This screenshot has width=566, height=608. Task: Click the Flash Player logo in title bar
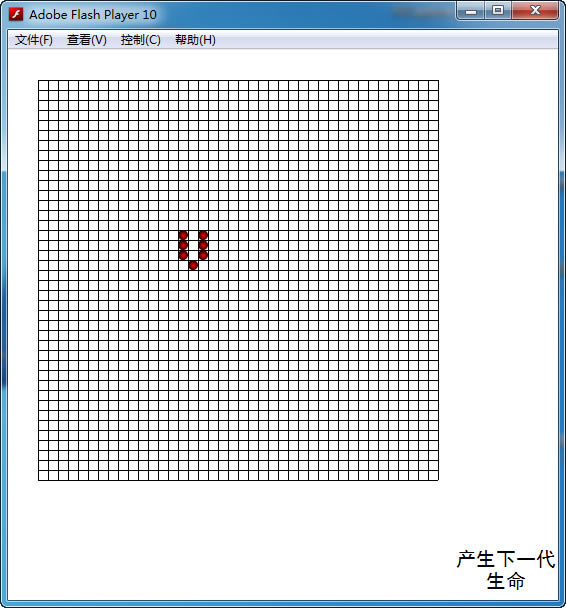[x=16, y=14]
